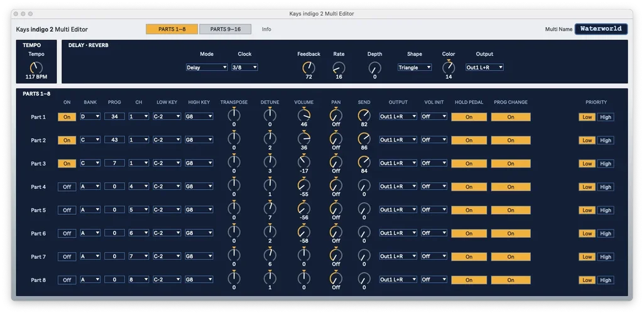Click Part 5 Detune knob showing 7

coord(270,208)
